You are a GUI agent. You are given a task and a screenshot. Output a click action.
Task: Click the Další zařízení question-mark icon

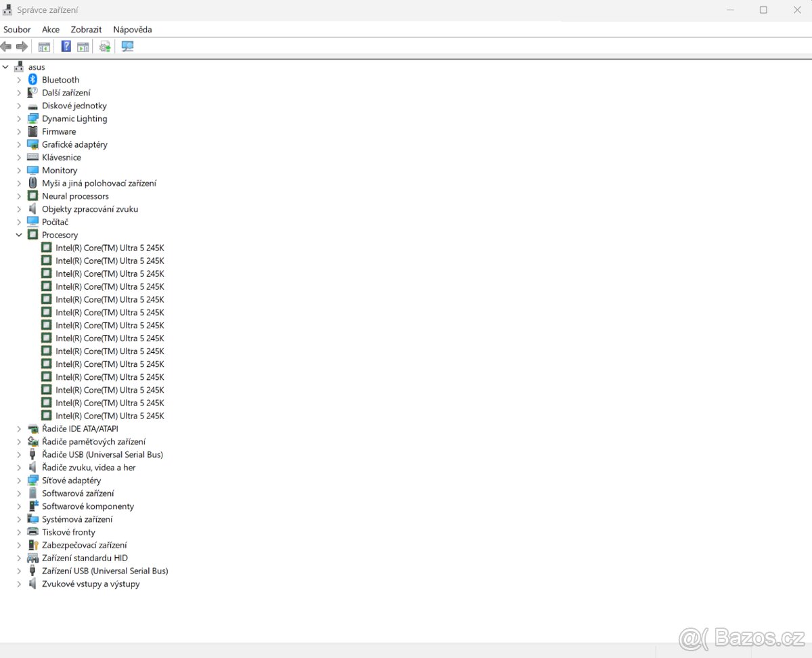tap(32, 93)
